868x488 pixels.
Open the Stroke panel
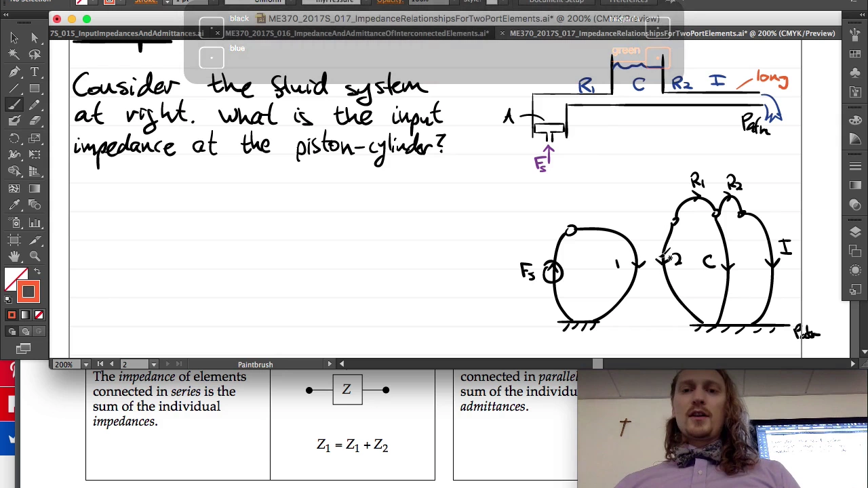pyautogui.click(x=855, y=166)
